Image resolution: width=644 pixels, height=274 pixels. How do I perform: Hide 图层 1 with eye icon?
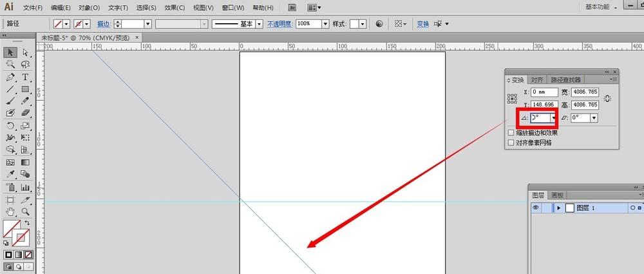pos(536,208)
